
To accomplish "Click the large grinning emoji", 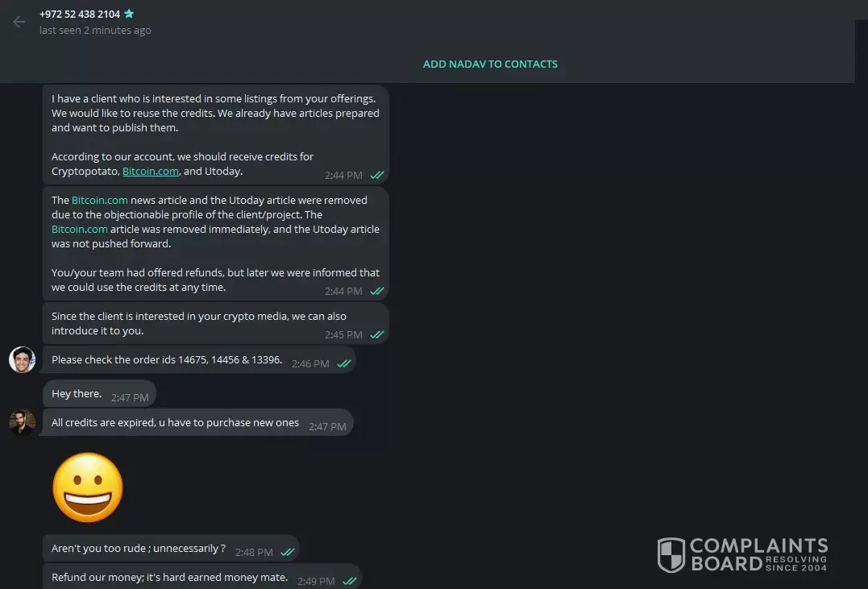I will [88, 487].
